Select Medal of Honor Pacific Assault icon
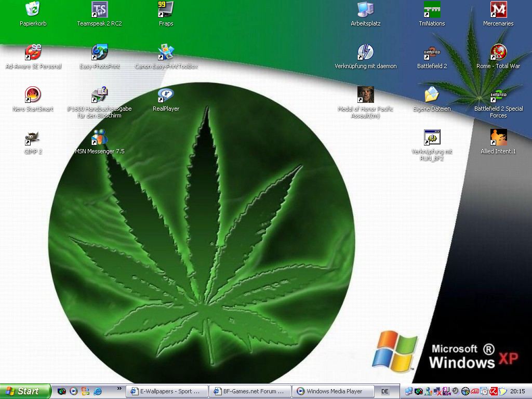532x399 pixels. point(365,102)
